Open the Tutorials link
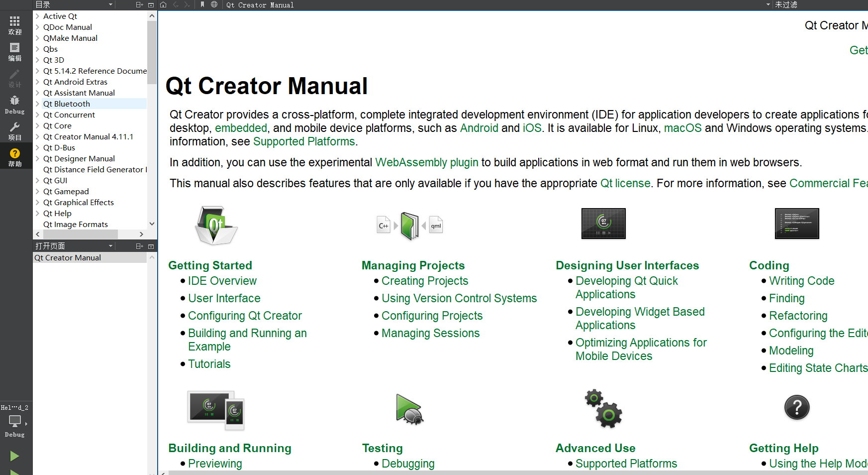 [209, 364]
